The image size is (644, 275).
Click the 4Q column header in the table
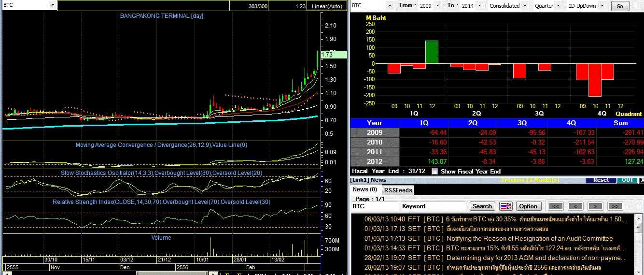coord(571,123)
